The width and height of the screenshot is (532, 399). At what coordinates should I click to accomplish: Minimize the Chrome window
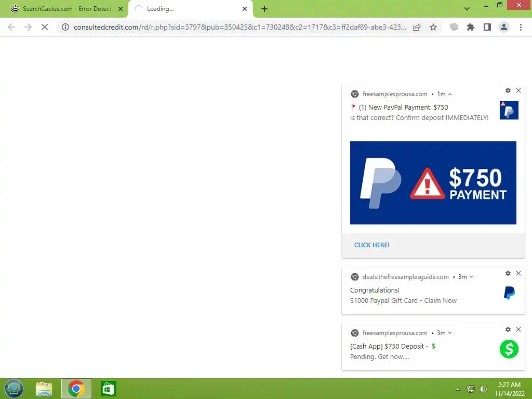click(x=486, y=5)
